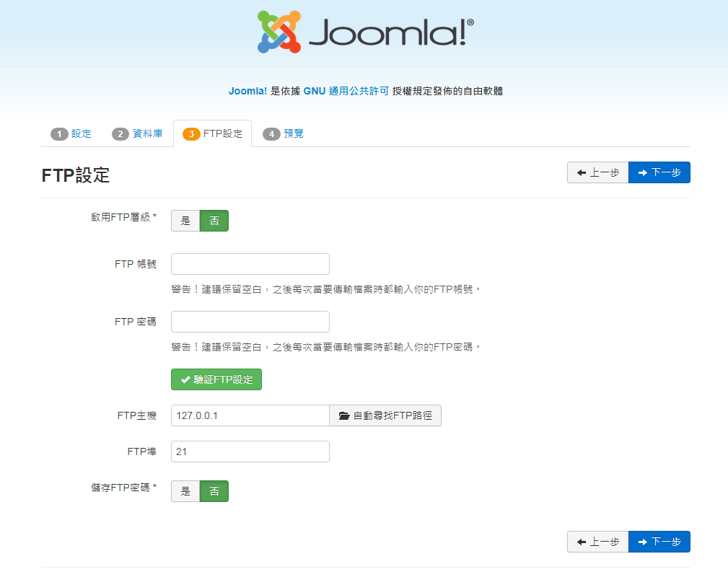Choose 是 for 儲存FTP密碼

[x=185, y=492]
